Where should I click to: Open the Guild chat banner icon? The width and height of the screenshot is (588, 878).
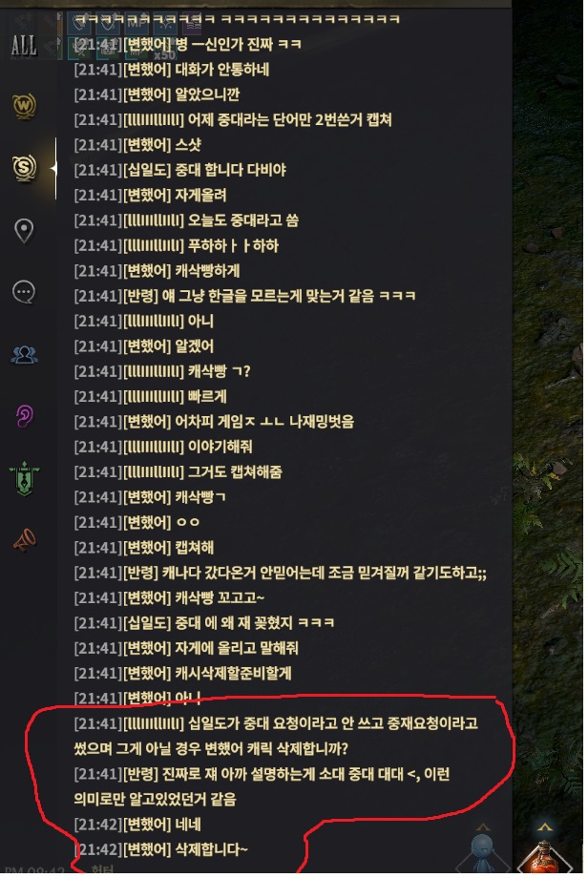click(24, 479)
